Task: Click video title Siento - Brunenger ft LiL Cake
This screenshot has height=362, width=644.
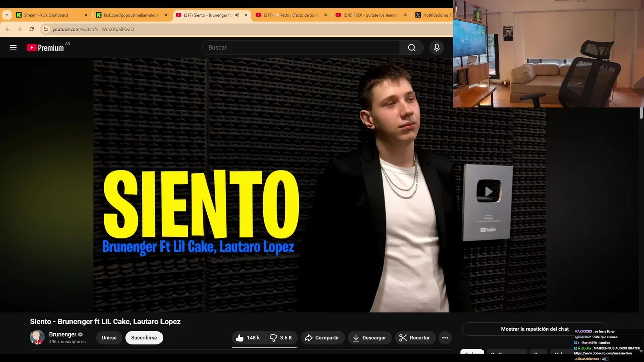Action: (x=105, y=322)
